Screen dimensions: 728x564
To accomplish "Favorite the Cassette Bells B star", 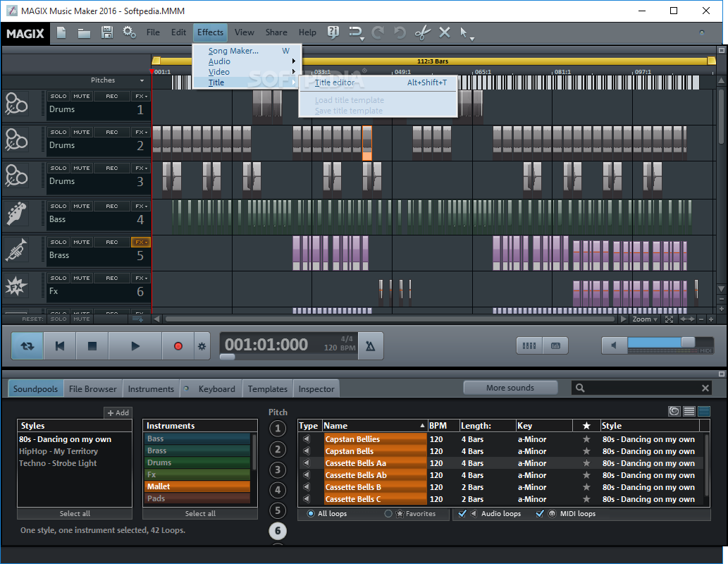I will [x=586, y=487].
